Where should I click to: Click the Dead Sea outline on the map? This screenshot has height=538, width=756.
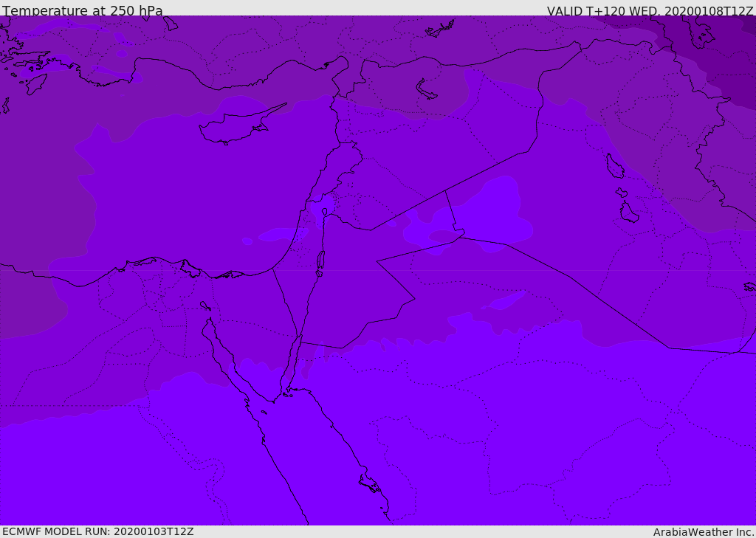click(x=320, y=263)
